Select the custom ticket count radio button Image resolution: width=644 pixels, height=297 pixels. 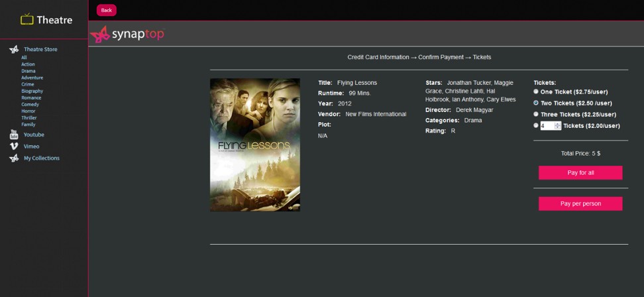click(x=536, y=125)
